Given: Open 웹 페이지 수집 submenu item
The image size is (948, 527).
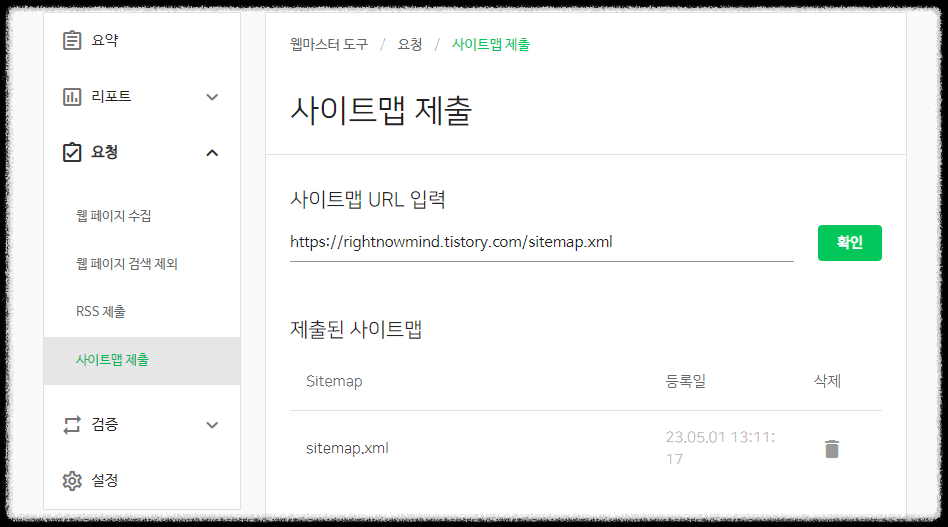Looking at the screenshot, I should click(114, 216).
